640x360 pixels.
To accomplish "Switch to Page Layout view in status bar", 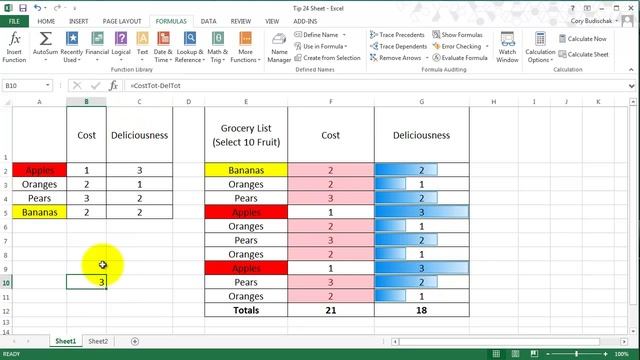I will click(516, 353).
